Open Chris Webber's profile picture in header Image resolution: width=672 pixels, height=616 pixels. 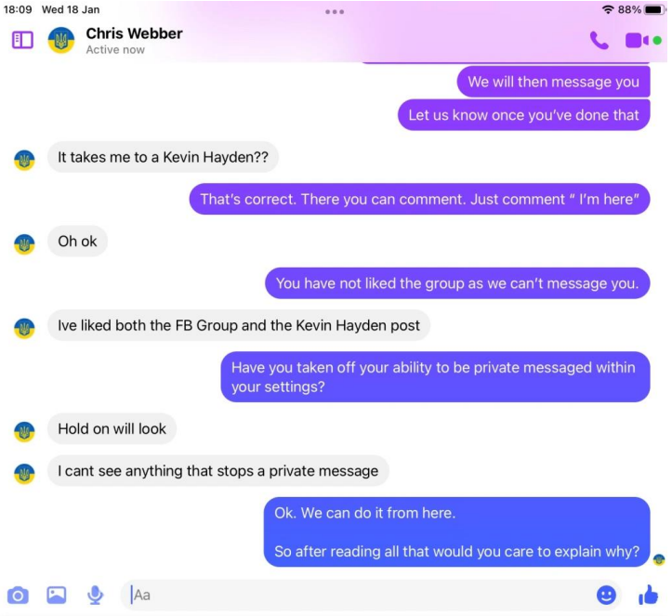pos(60,40)
